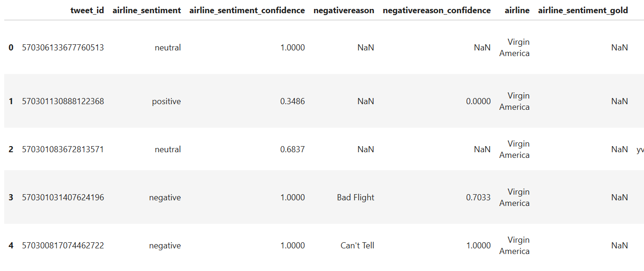The height and width of the screenshot is (271, 644).
Task: Click the 0.7033 negativereason confidence value
Action: tap(478, 197)
